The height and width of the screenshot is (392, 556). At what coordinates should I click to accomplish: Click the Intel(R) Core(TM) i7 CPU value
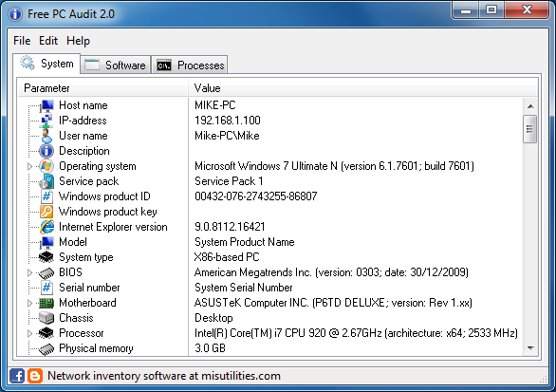coord(357,333)
